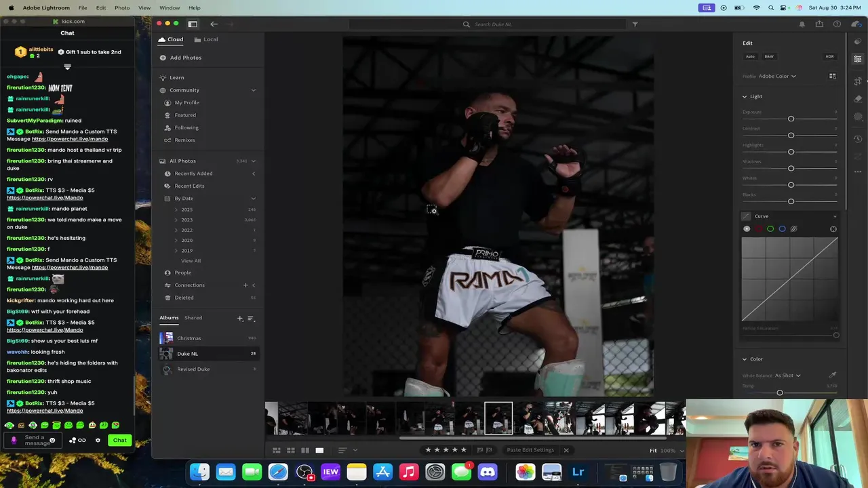Open the Versions history icon

[858, 139]
